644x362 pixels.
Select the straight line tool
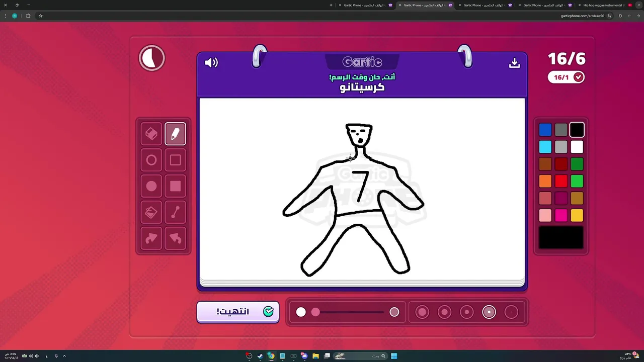click(x=175, y=212)
